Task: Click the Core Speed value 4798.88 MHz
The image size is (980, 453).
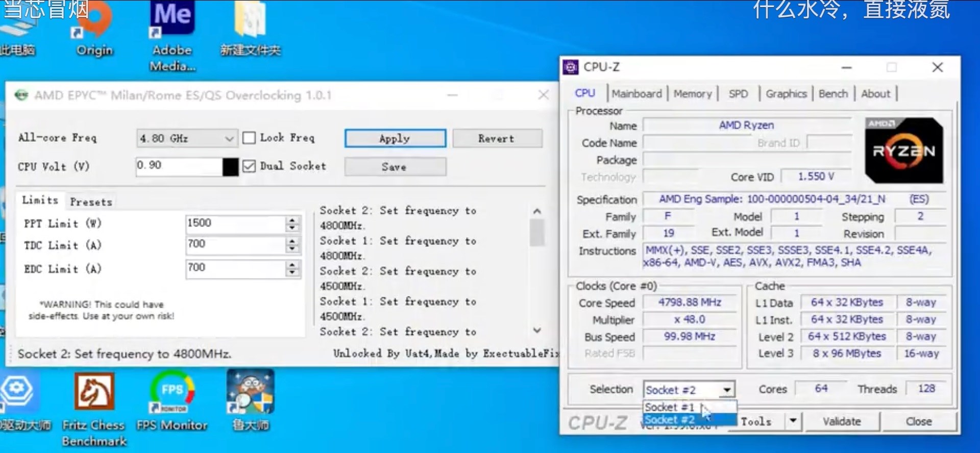Action: (690, 303)
